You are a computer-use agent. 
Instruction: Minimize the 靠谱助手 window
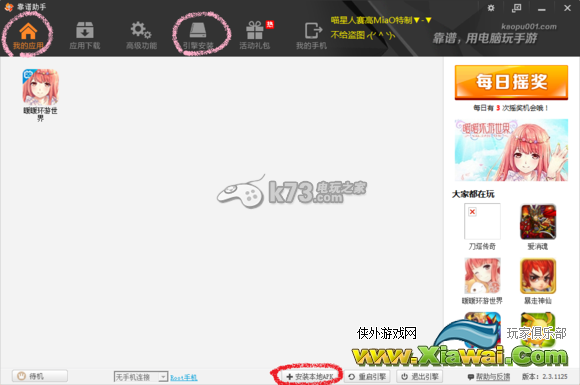coord(542,9)
